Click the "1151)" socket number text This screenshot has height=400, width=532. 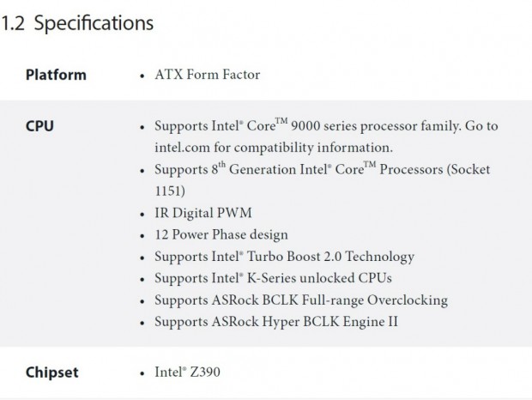tap(169, 191)
